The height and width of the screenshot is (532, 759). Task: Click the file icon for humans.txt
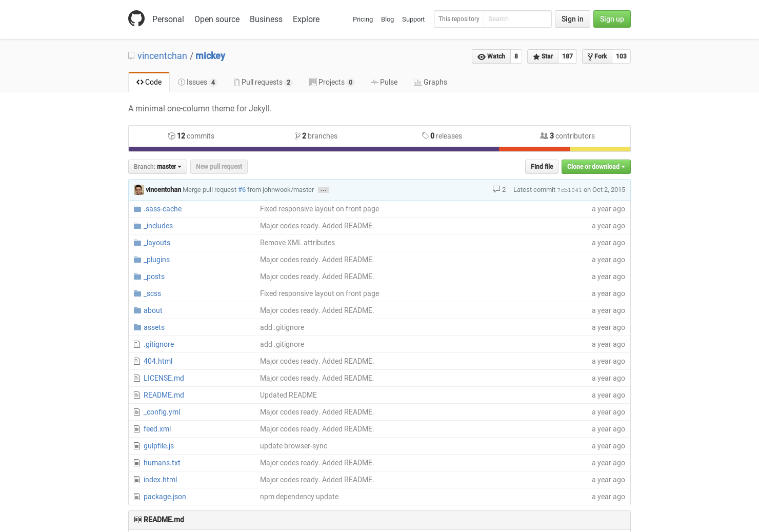click(x=137, y=463)
